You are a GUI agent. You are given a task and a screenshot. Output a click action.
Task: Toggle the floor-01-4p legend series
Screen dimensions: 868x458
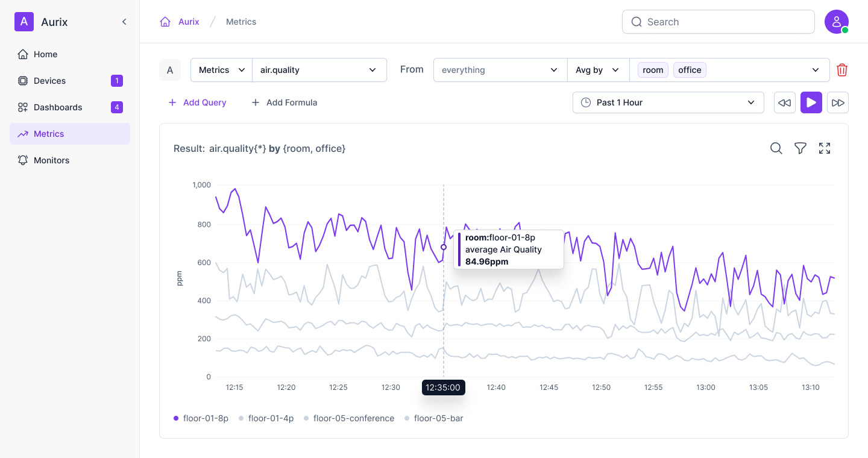266,418
